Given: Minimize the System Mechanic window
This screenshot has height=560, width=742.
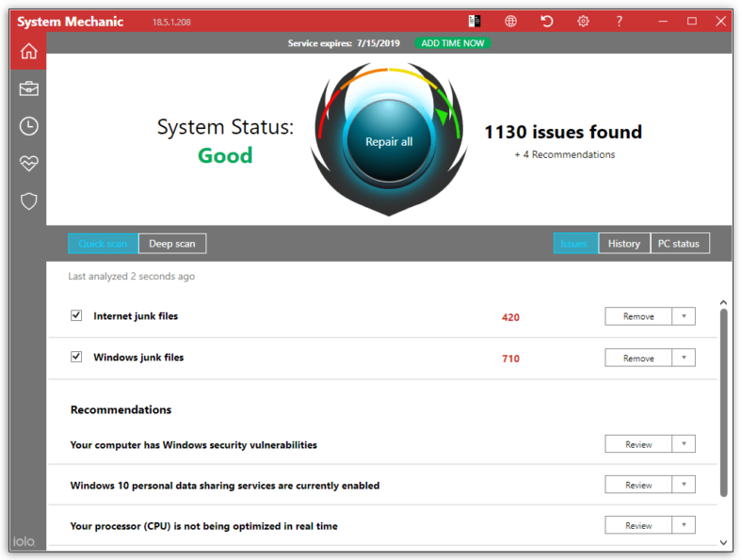Looking at the screenshot, I should (663, 22).
